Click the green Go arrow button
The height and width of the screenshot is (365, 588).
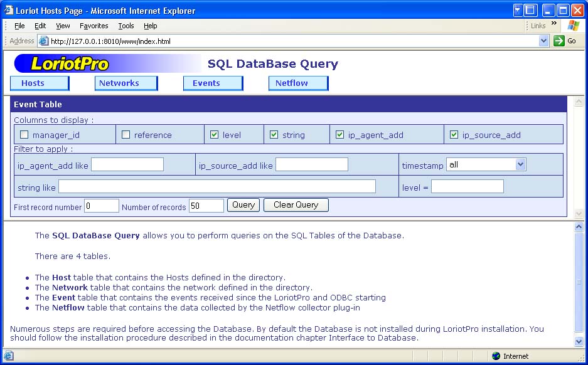559,41
